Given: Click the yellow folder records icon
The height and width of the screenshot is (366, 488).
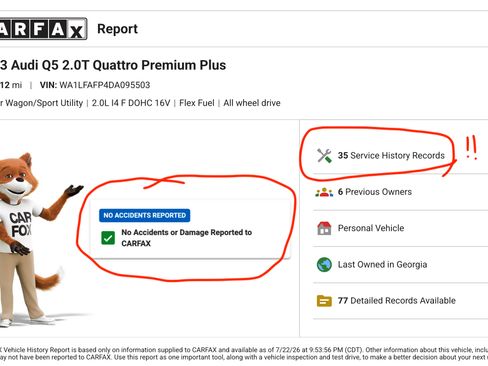Looking at the screenshot, I should (x=324, y=301).
